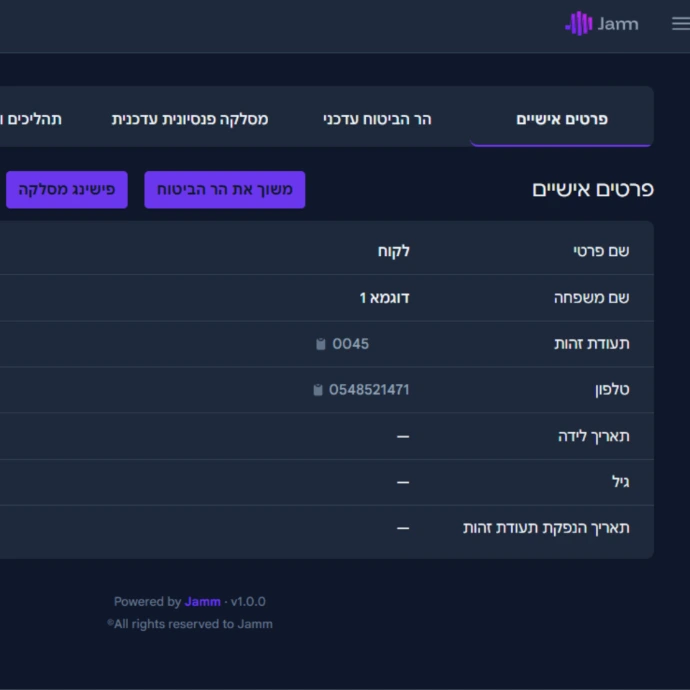Screen dimensions: 690x690
Task: Click the פישינג מסלקה button
Action: 67,189
